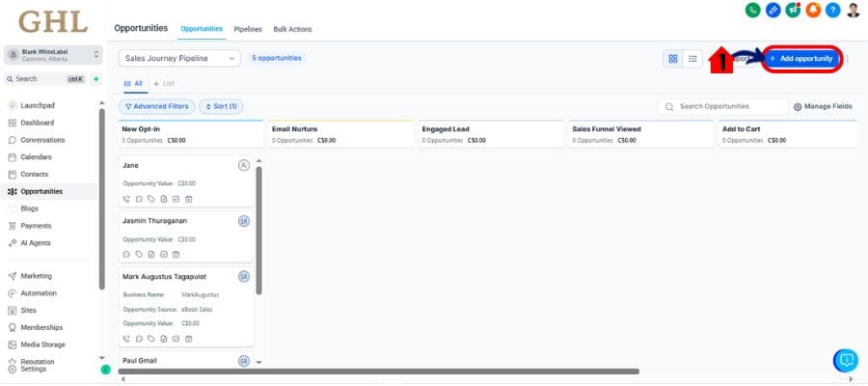Open the chat support widget icon
Screen dimensions: 868x386
click(x=845, y=360)
